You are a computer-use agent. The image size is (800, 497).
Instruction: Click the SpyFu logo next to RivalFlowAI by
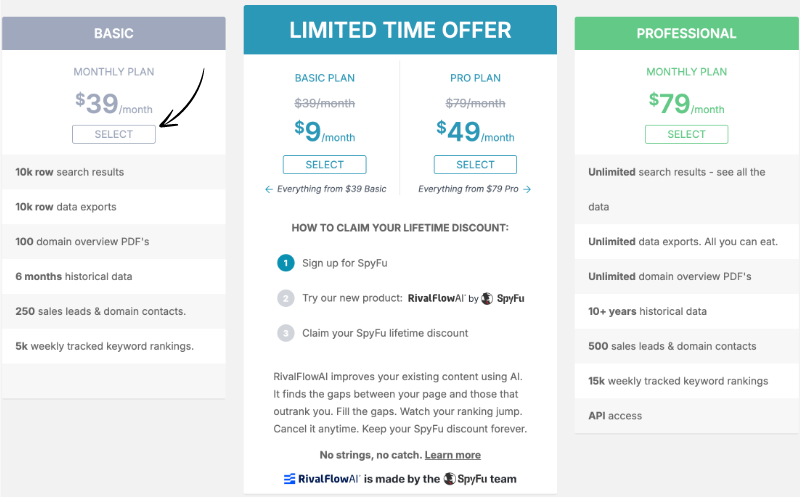pos(487,299)
